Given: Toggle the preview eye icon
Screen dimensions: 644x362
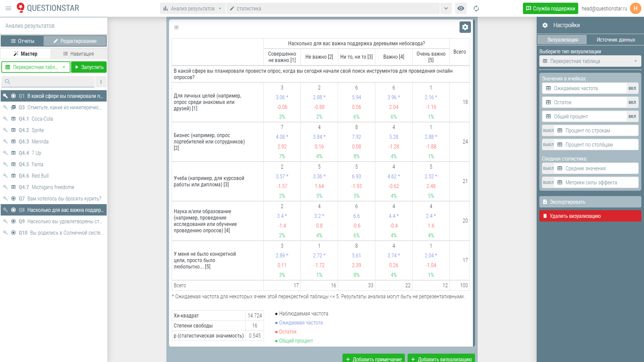Looking at the screenshot, I should coord(461,8).
